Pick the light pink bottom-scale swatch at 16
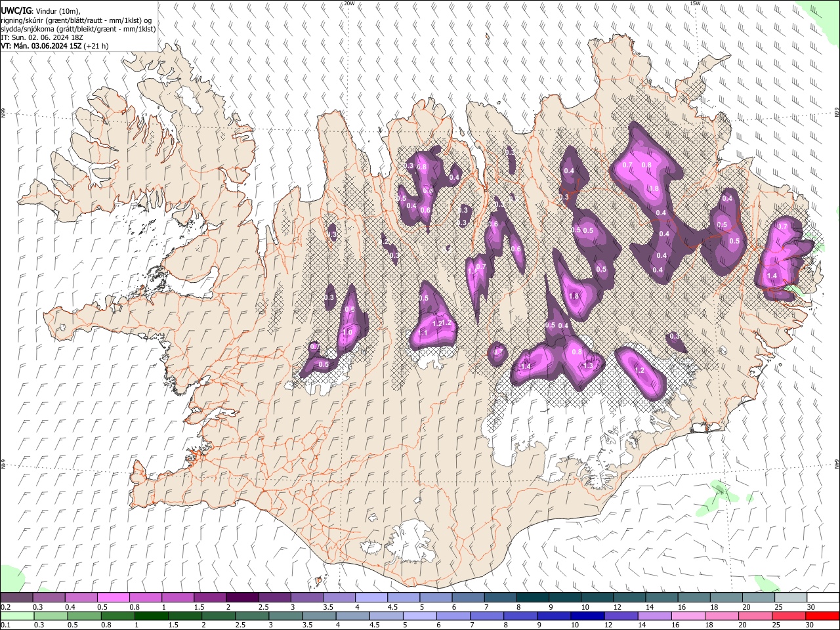 [x=688, y=616]
